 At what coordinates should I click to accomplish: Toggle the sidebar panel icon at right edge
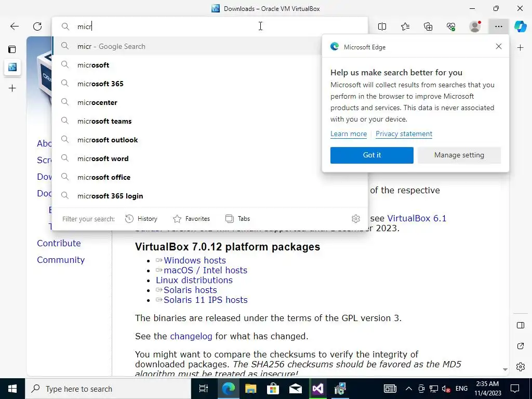(x=520, y=325)
